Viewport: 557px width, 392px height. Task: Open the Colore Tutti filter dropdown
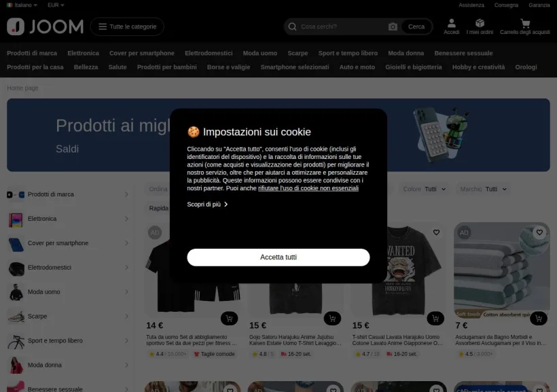424,189
